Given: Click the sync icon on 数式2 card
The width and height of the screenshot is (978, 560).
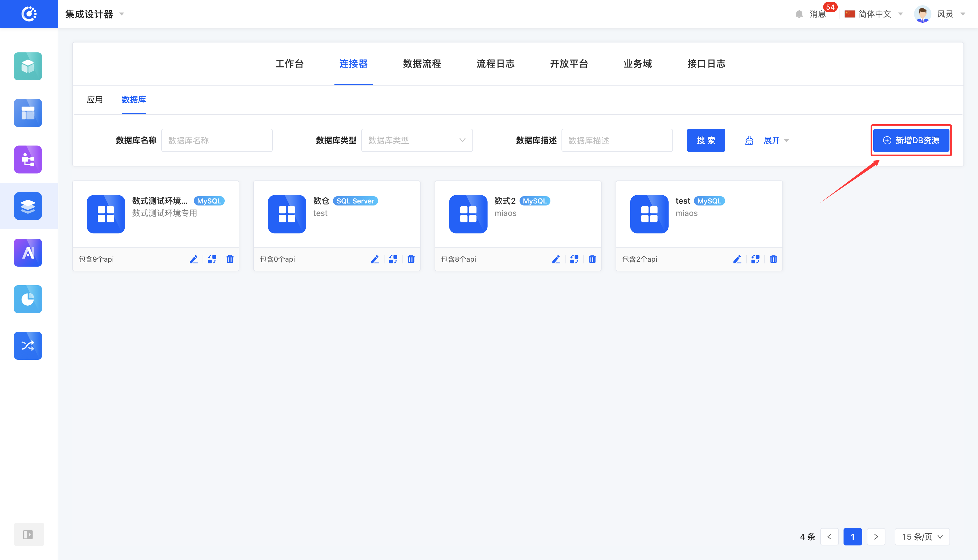Looking at the screenshot, I should coord(574,259).
